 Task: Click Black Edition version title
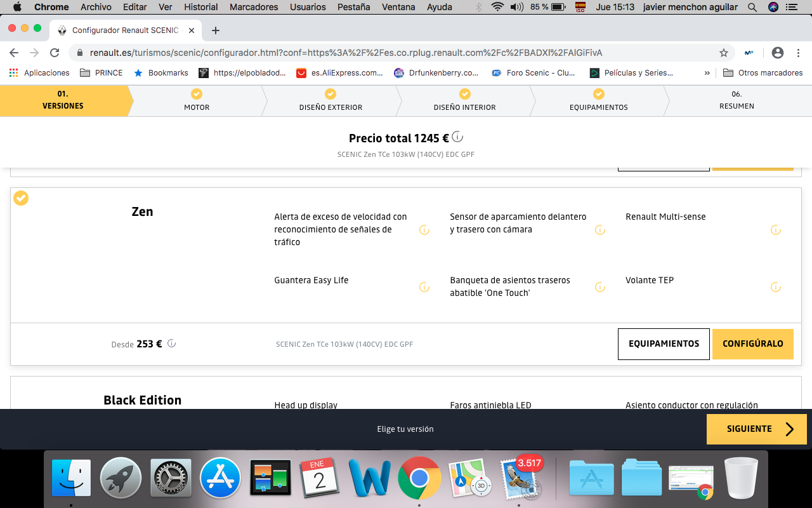coord(143,400)
